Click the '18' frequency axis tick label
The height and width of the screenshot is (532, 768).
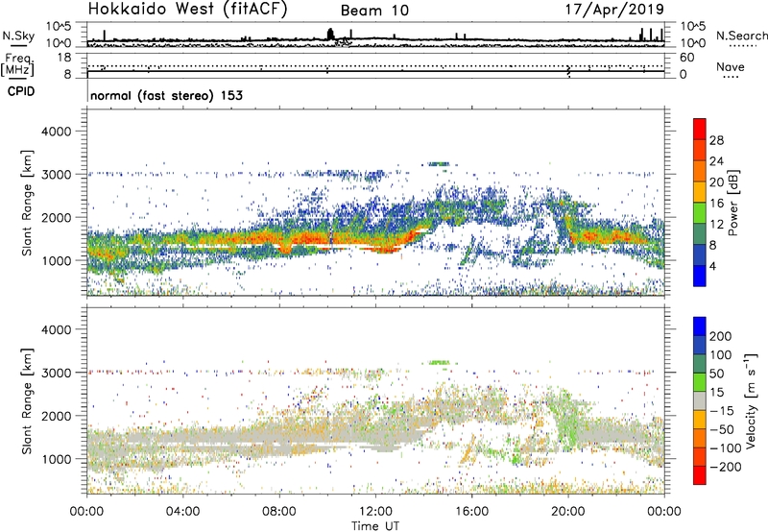[x=64, y=58]
